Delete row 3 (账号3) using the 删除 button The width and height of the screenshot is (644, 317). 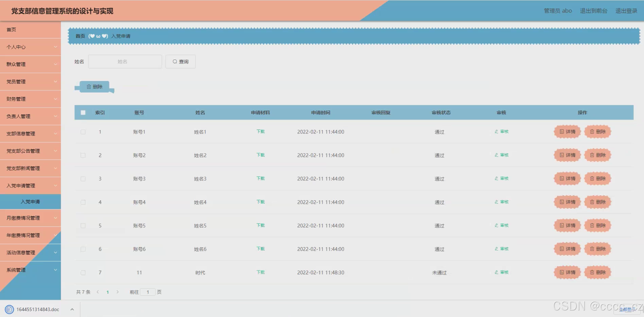598,179
